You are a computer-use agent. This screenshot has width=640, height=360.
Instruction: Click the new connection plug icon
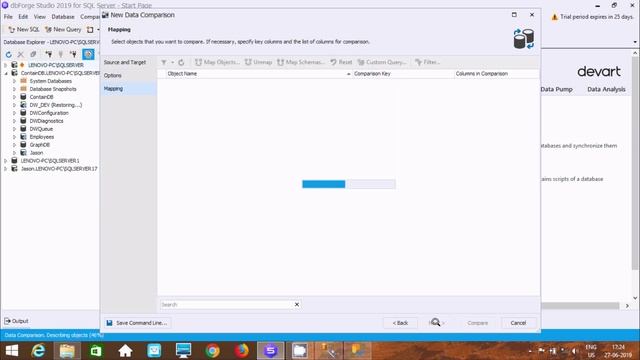click(x=48, y=54)
